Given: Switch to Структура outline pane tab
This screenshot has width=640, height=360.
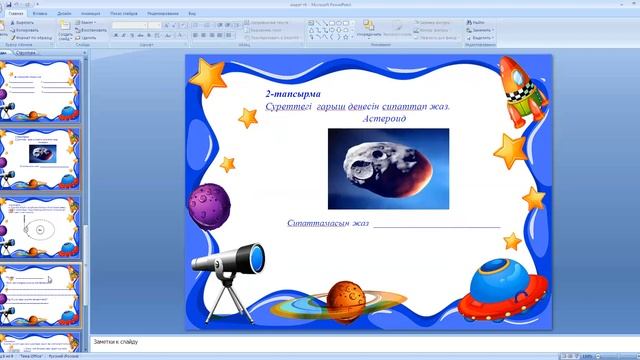Looking at the screenshot, I should point(26,53).
